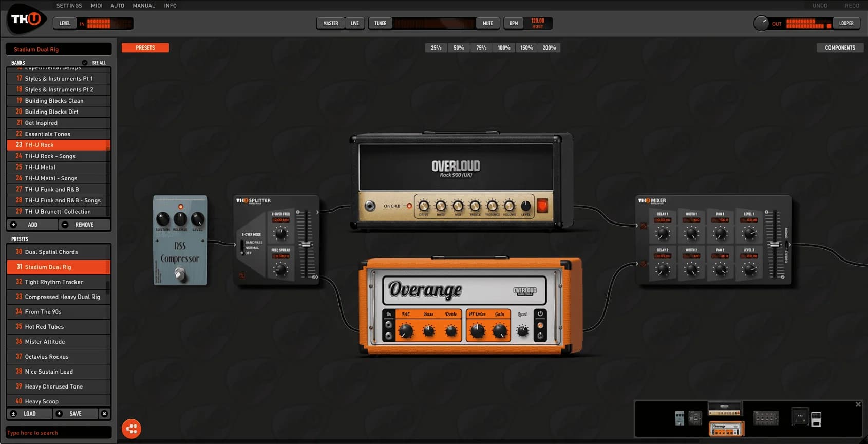Click the Splitter balance fader handle
The image size is (868, 444).
(x=306, y=245)
